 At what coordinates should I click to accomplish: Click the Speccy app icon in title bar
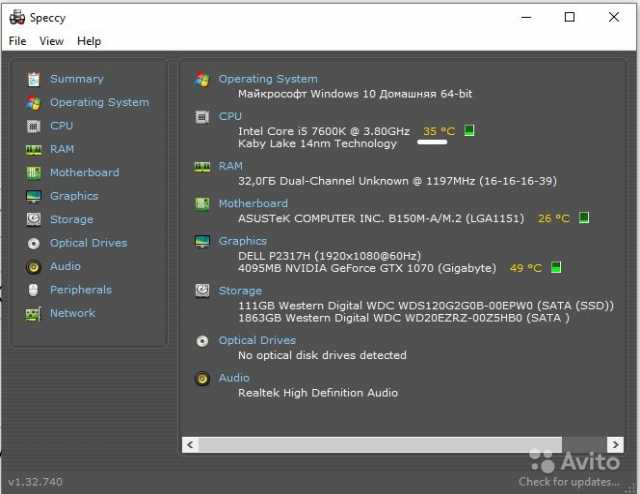click(x=17, y=18)
